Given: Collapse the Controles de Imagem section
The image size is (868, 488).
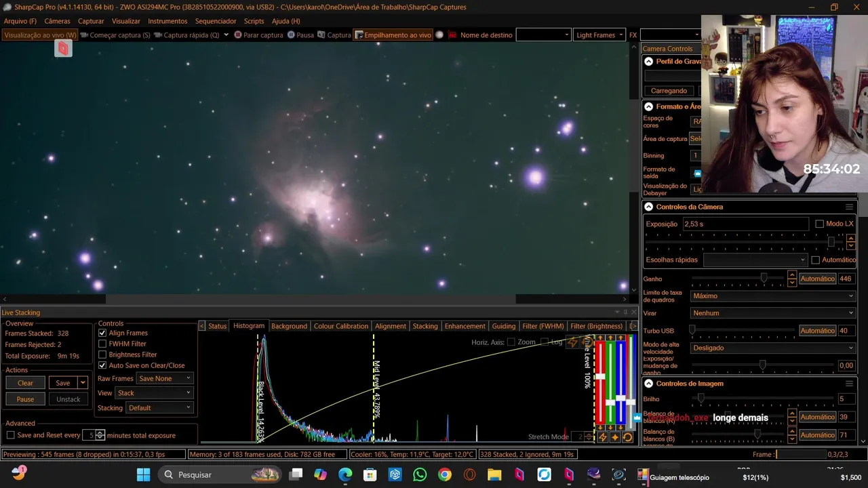Looking at the screenshot, I should click(x=648, y=384).
